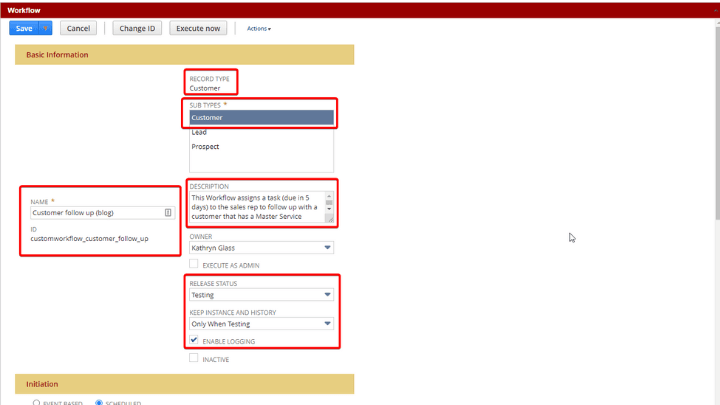This screenshot has width=720, height=405.
Task: Select Customer in the Sub Types list
Action: [261, 118]
